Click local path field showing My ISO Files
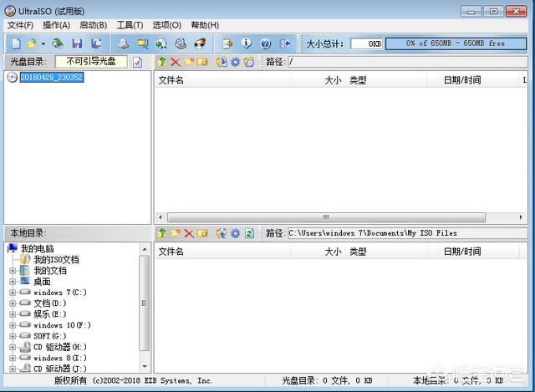535x392 pixels. [407, 233]
